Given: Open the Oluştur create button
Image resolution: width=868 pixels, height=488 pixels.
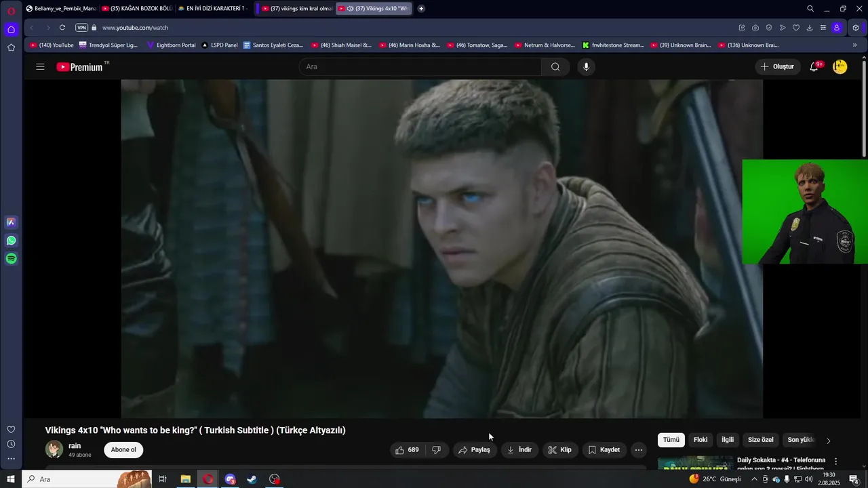Looking at the screenshot, I should pos(777,66).
